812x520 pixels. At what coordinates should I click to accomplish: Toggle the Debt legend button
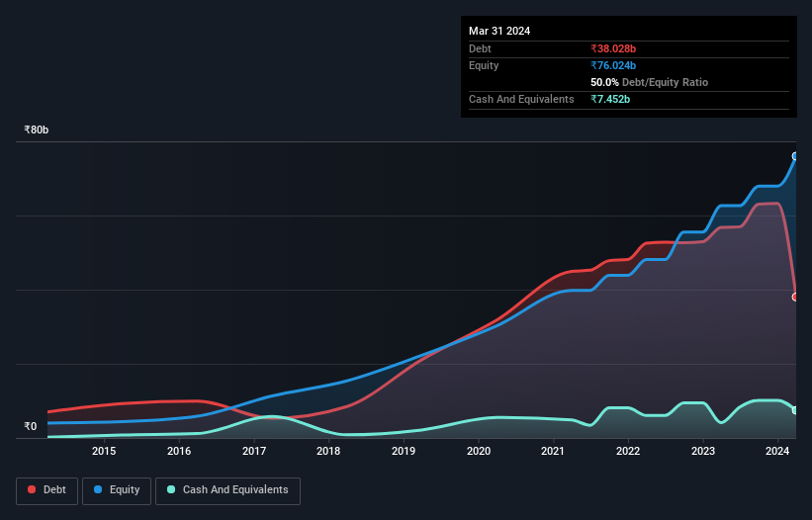tap(47, 490)
